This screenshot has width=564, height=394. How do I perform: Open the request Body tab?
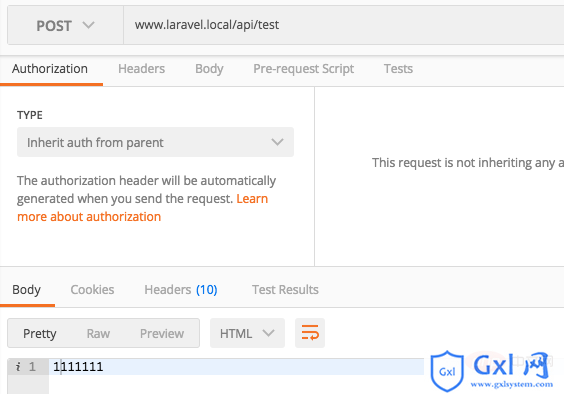(209, 69)
